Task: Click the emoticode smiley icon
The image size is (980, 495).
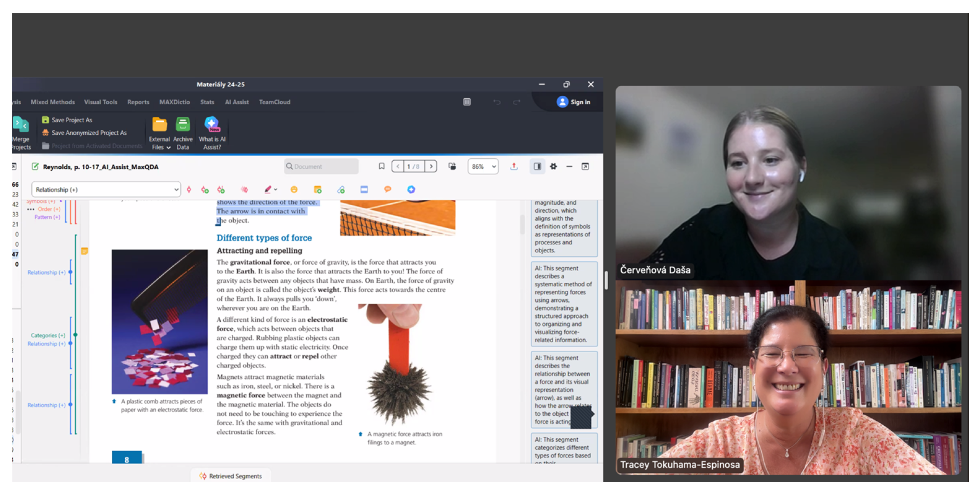Action: 294,189
